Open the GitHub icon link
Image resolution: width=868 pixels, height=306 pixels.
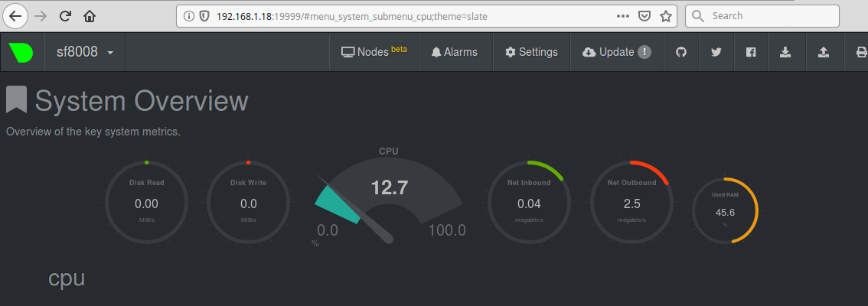coord(680,53)
